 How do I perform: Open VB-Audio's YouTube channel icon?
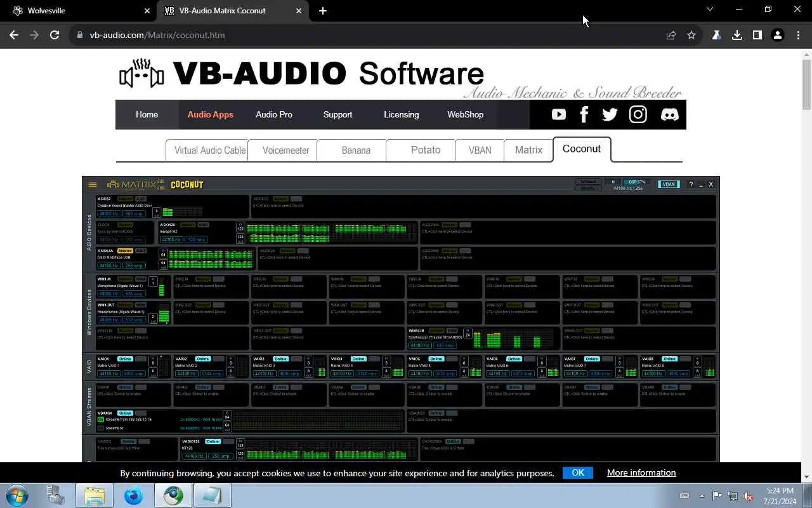(x=559, y=114)
